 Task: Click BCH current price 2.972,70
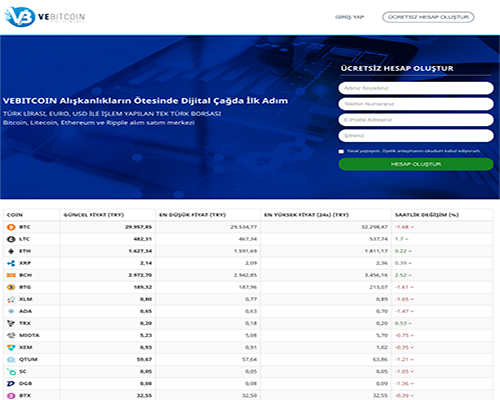coord(140,275)
